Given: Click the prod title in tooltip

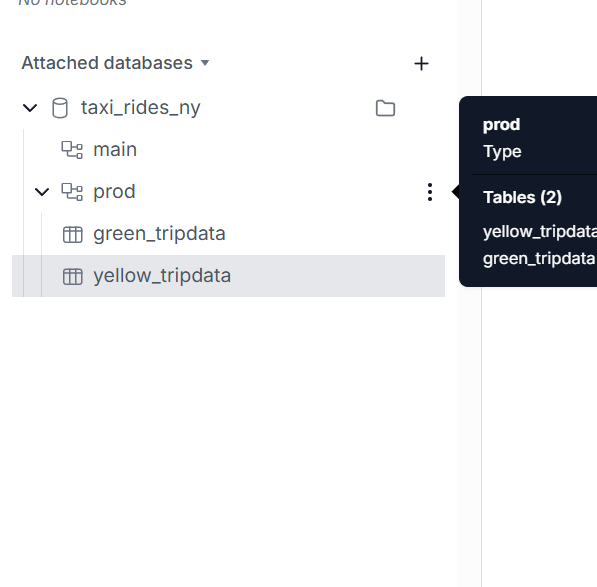Looking at the screenshot, I should point(501,125).
